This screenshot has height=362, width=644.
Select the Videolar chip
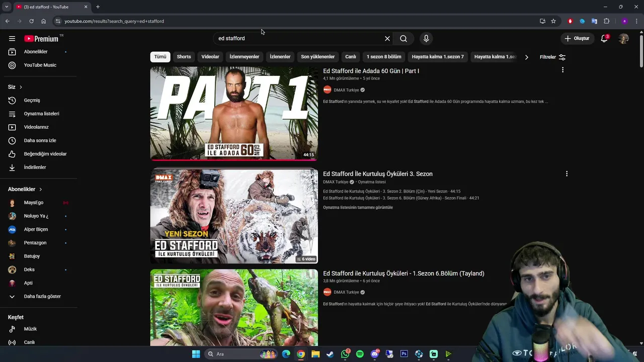[210, 57]
